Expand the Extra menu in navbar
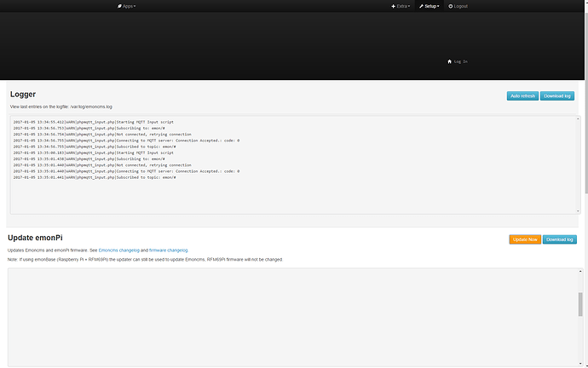Screen dimensions: 588x368 click(401, 6)
